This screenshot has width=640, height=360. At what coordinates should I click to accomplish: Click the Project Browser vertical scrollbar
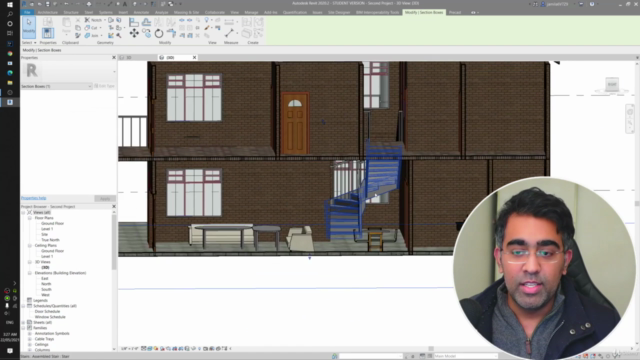click(114, 241)
